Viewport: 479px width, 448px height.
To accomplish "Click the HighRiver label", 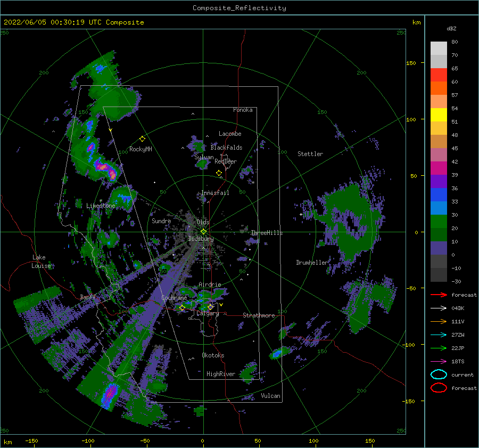I will (221, 374).
